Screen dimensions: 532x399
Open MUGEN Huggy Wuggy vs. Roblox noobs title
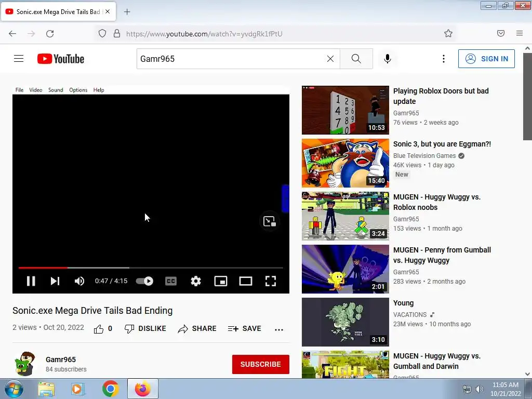436,202
